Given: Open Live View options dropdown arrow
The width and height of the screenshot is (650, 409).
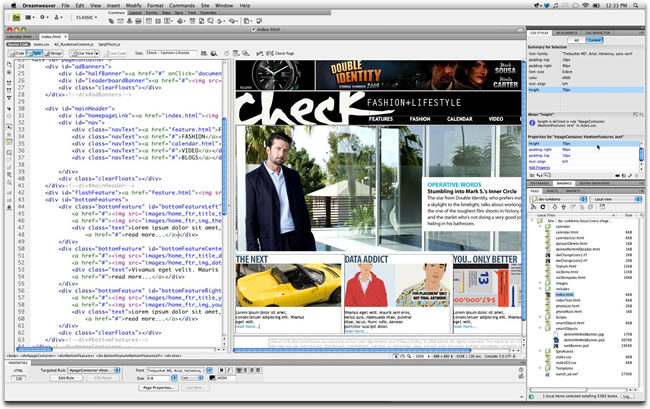Looking at the screenshot, I should (x=97, y=53).
